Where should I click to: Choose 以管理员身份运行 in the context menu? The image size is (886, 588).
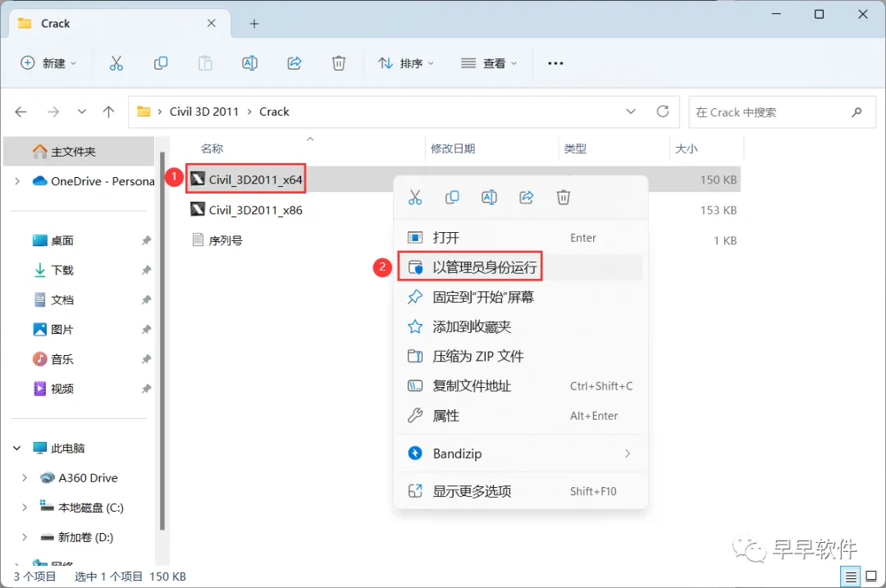pos(520,267)
